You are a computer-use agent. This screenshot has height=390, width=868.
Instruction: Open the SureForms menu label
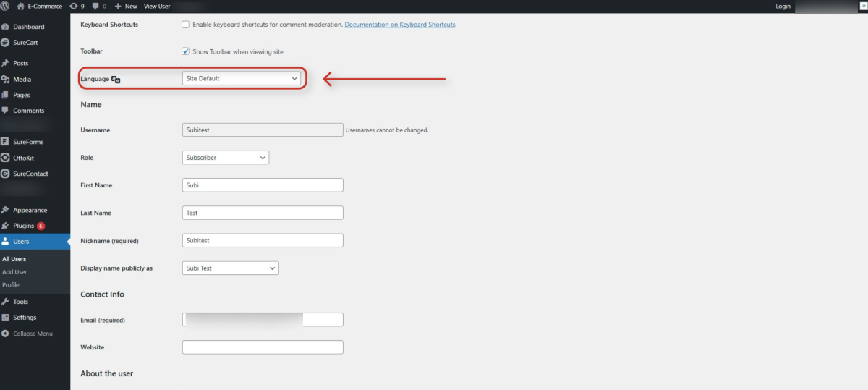[x=28, y=142]
